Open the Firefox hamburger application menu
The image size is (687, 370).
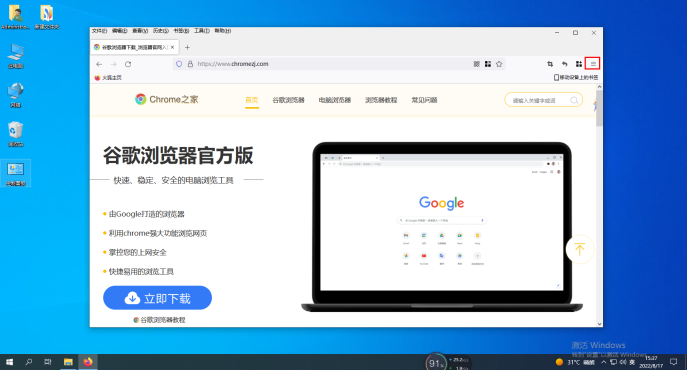coord(592,64)
